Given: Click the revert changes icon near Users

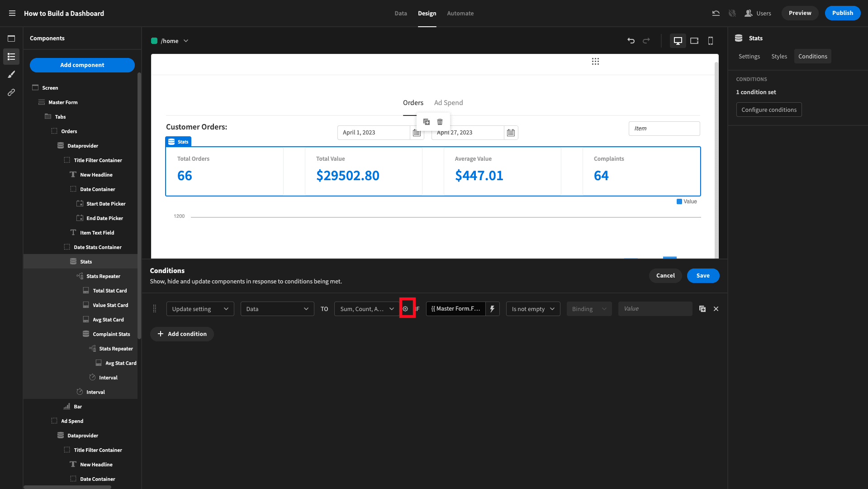Looking at the screenshot, I should (x=716, y=13).
